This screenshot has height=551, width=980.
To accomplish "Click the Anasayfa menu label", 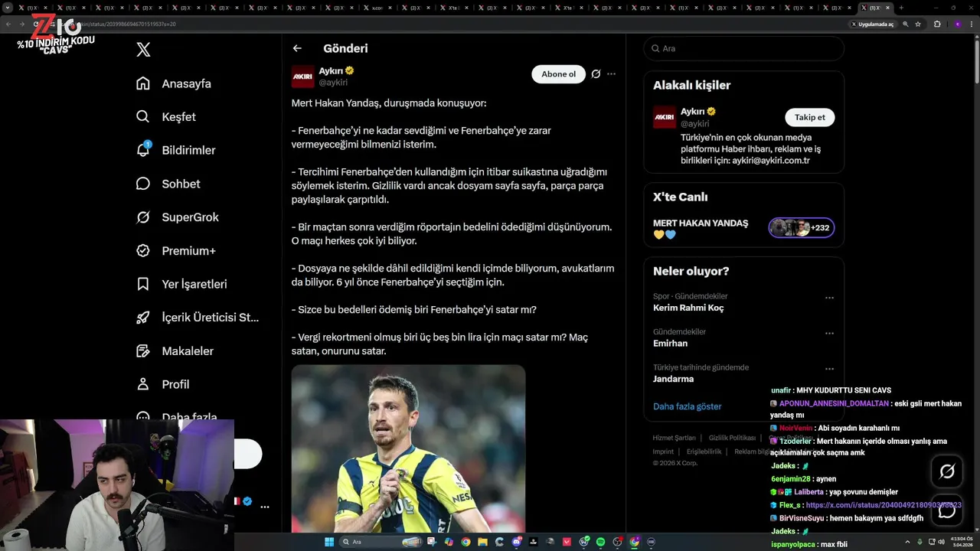I will pos(186,83).
